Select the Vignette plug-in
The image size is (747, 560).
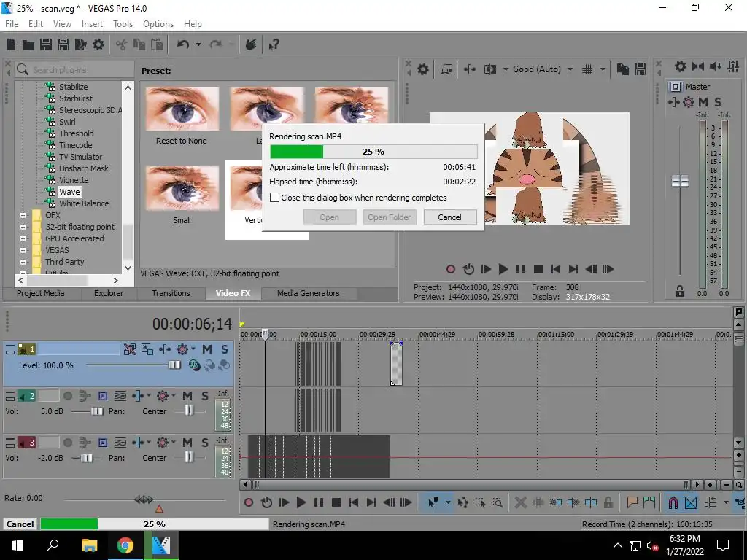pyautogui.click(x=74, y=180)
